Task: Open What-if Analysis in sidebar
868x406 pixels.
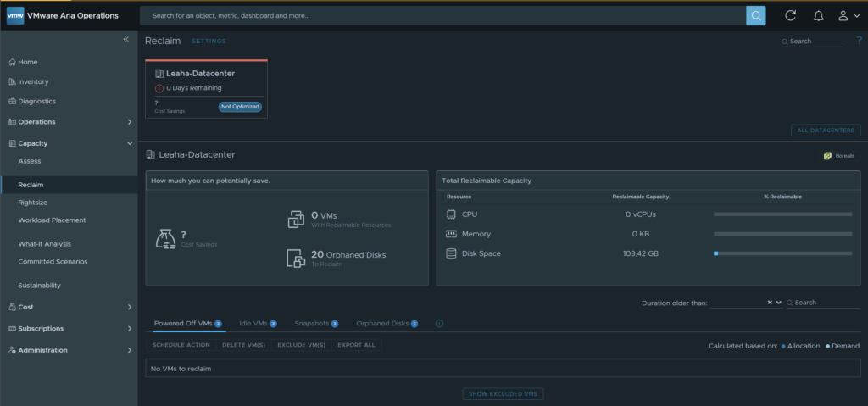Action: click(x=44, y=244)
